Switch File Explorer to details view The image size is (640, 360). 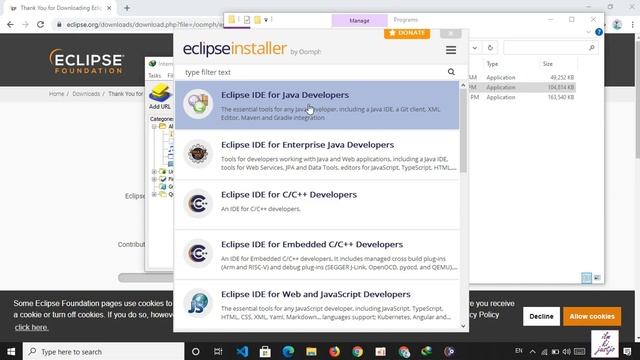(x=586, y=278)
